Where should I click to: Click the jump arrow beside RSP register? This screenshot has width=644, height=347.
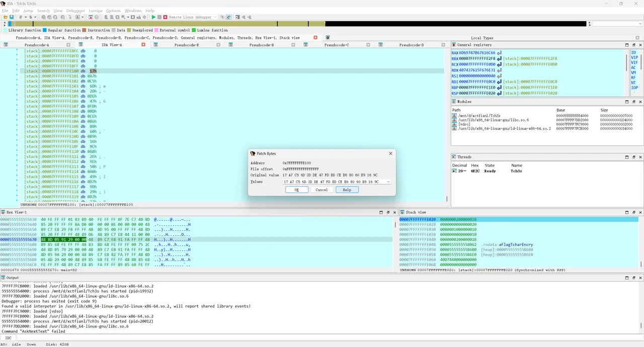pyautogui.click(x=499, y=93)
